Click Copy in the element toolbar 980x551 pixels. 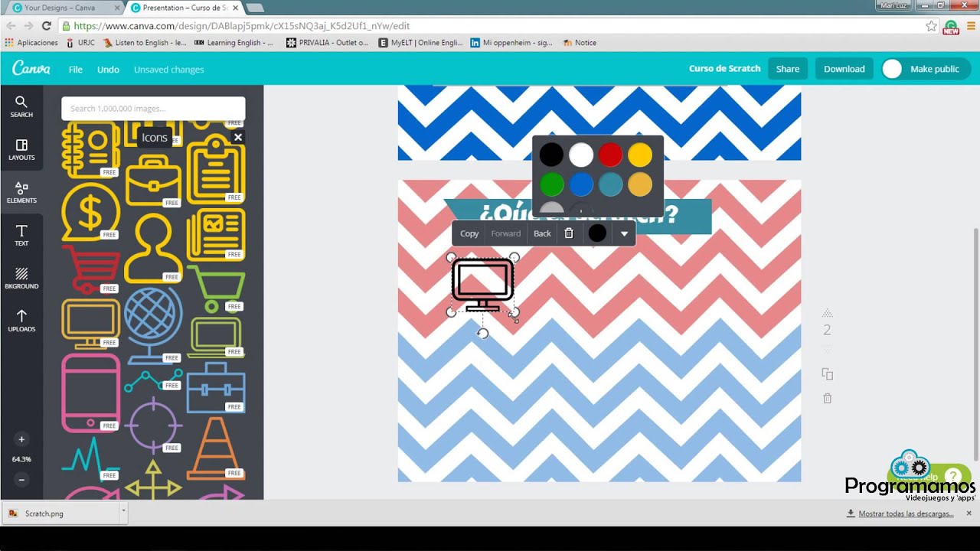tap(469, 233)
